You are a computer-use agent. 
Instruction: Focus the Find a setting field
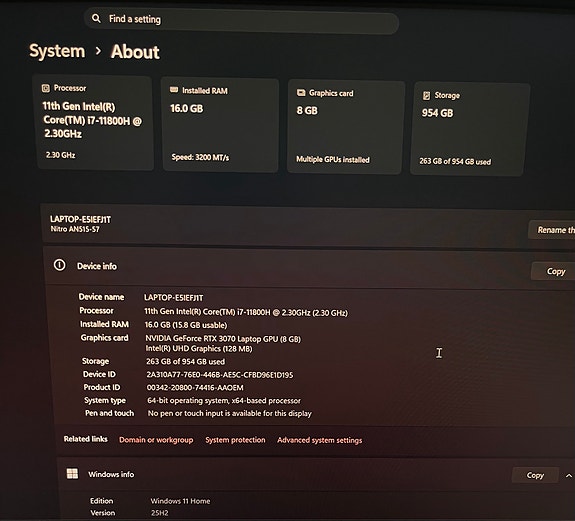coord(241,21)
